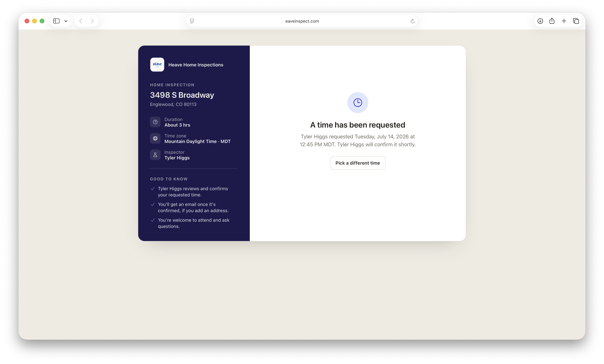Click the 'A time has been requested' heading

click(x=357, y=125)
